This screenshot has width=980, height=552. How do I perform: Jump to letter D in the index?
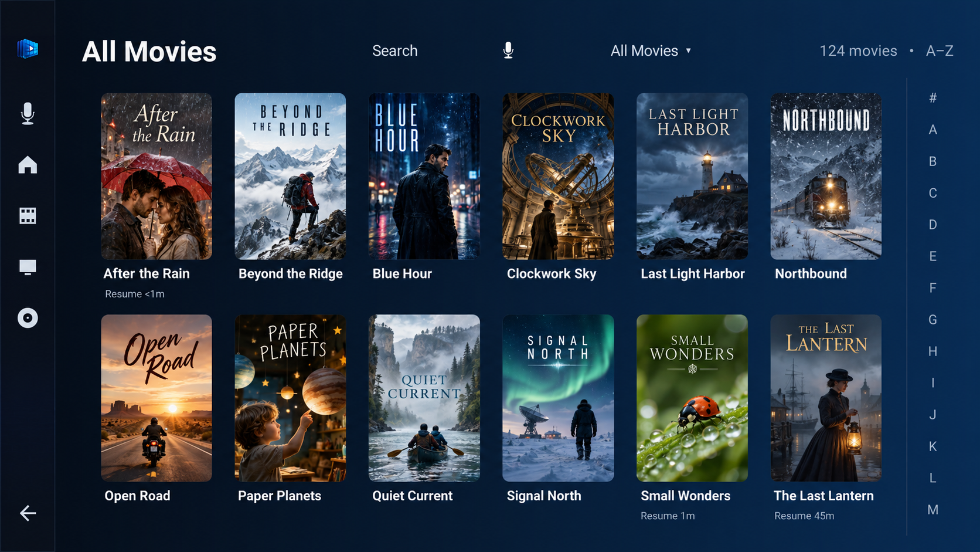pos(933,225)
